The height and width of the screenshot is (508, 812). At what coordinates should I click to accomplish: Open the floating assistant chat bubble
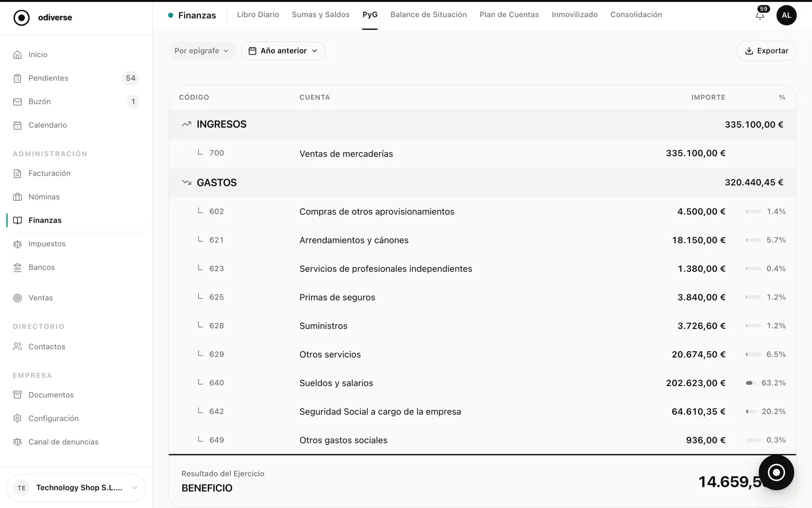coord(776,472)
